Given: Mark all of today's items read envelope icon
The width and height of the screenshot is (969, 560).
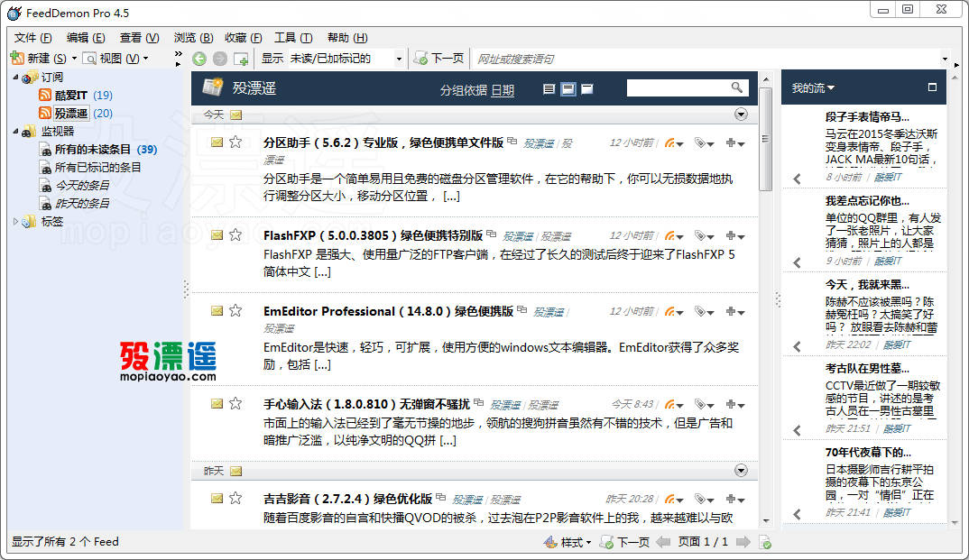Looking at the screenshot, I should click(x=236, y=115).
